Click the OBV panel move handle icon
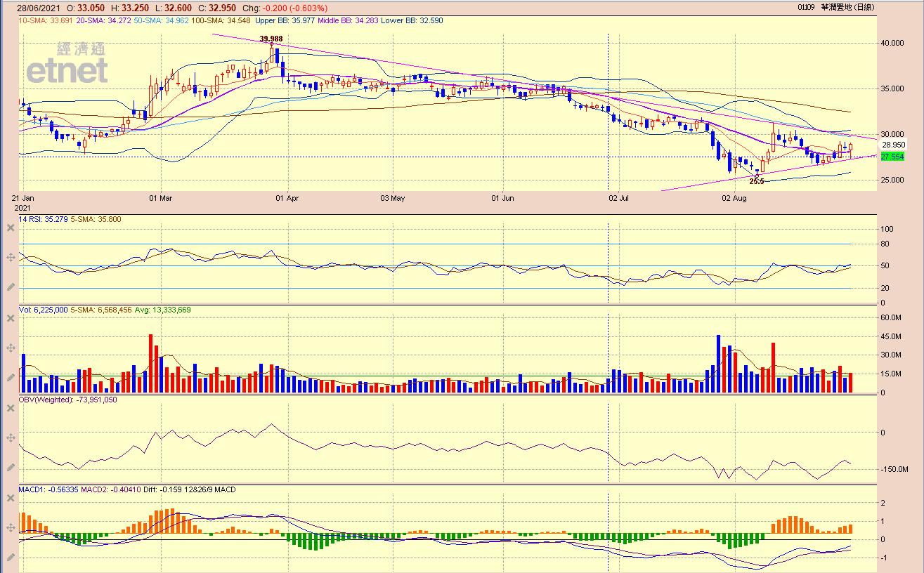Viewport: 924px width, 573px height. tap(11, 437)
